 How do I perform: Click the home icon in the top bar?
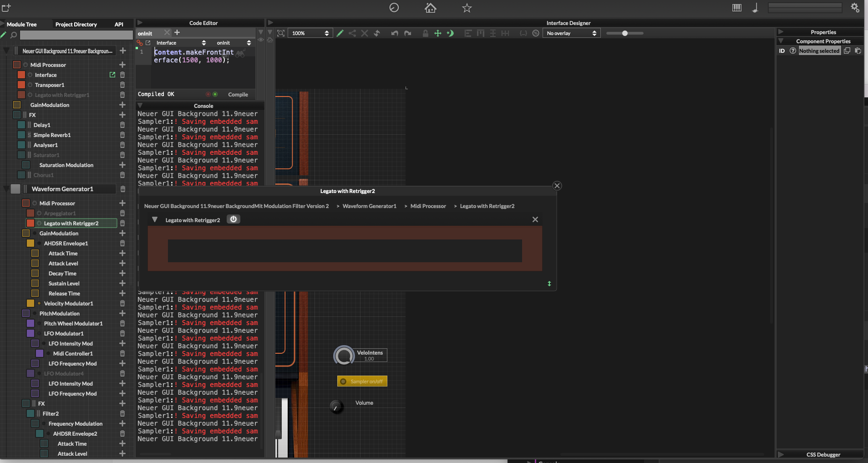click(x=430, y=8)
